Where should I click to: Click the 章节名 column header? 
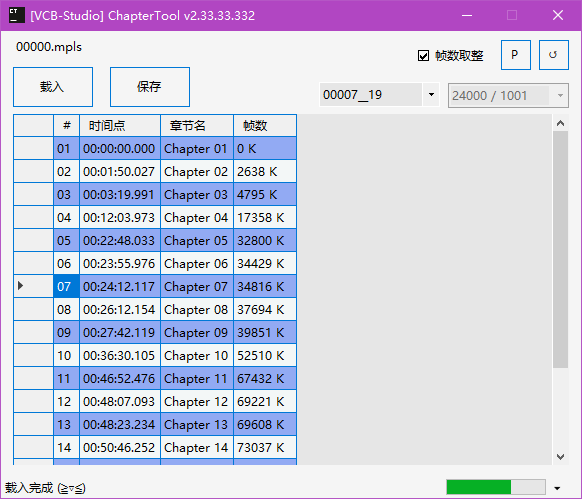[197, 125]
